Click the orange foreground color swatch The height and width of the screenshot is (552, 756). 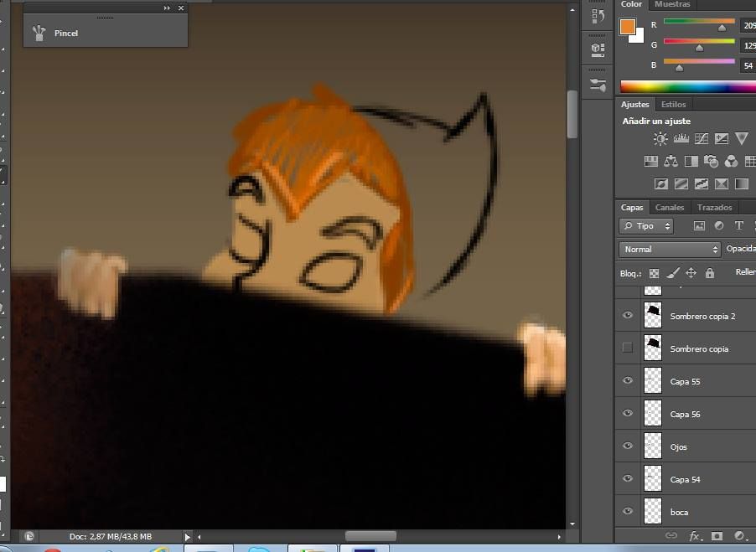click(627, 27)
